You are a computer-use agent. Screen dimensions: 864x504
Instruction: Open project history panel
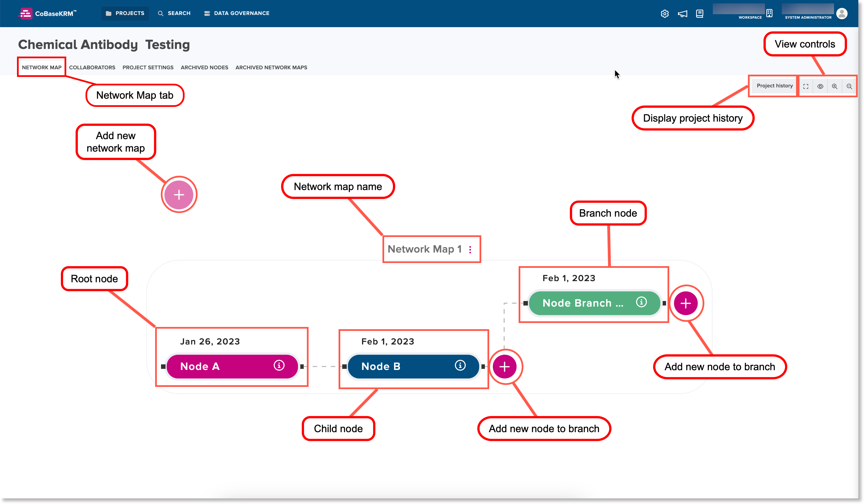tap(775, 86)
